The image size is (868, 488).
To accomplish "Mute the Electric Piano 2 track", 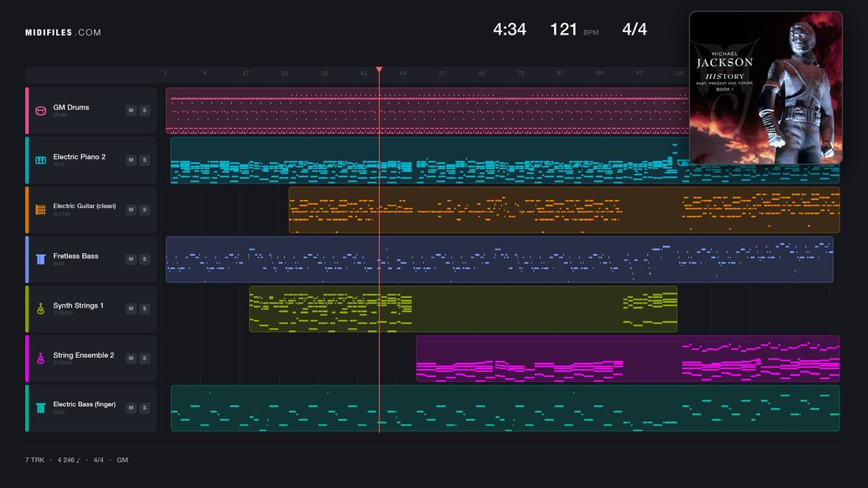I will point(131,160).
